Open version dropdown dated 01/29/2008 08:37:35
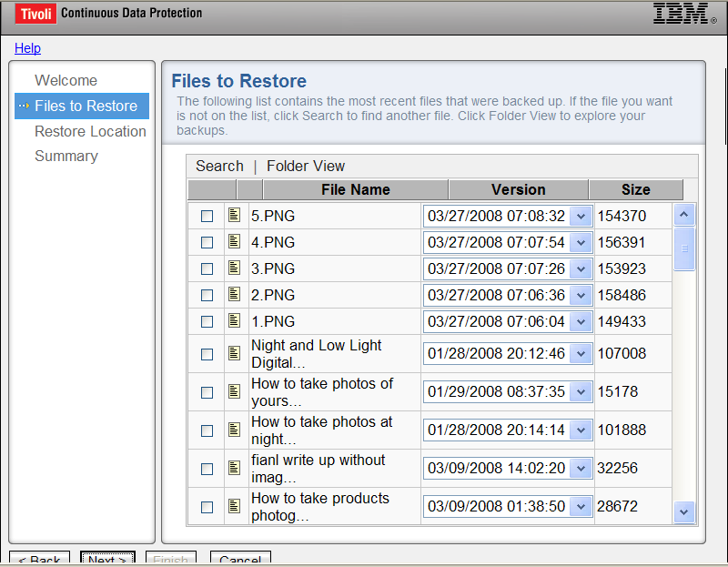The image size is (728, 567). click(581, 392)
